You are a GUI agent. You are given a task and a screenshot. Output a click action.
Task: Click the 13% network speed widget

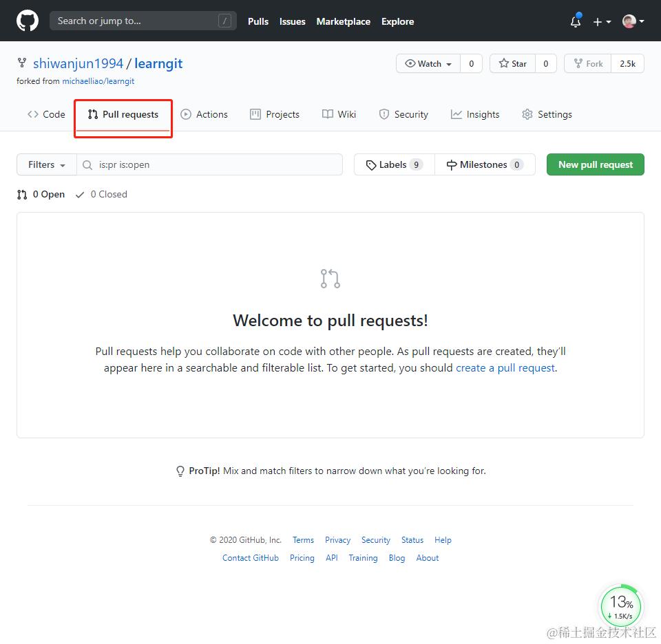[620, 606]
